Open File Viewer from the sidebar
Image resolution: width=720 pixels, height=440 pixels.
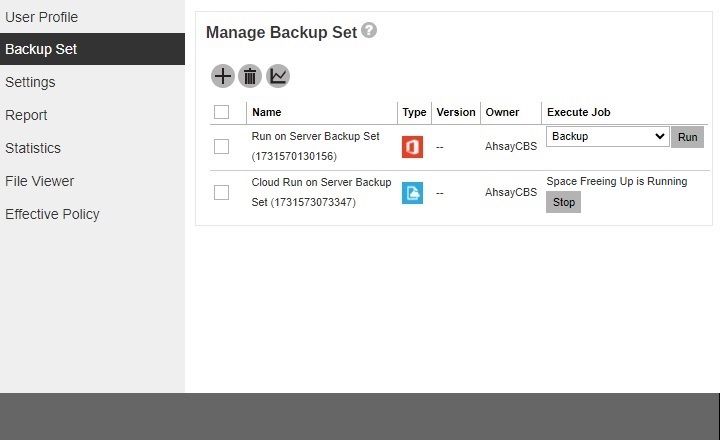[40, 181]
